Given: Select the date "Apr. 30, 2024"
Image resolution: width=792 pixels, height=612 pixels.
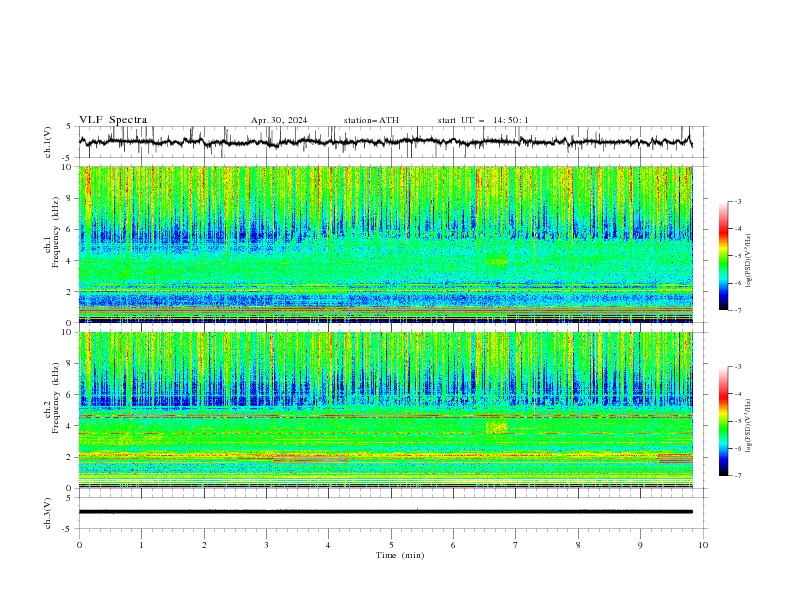Looking at the screenshot, I should 279,120.
